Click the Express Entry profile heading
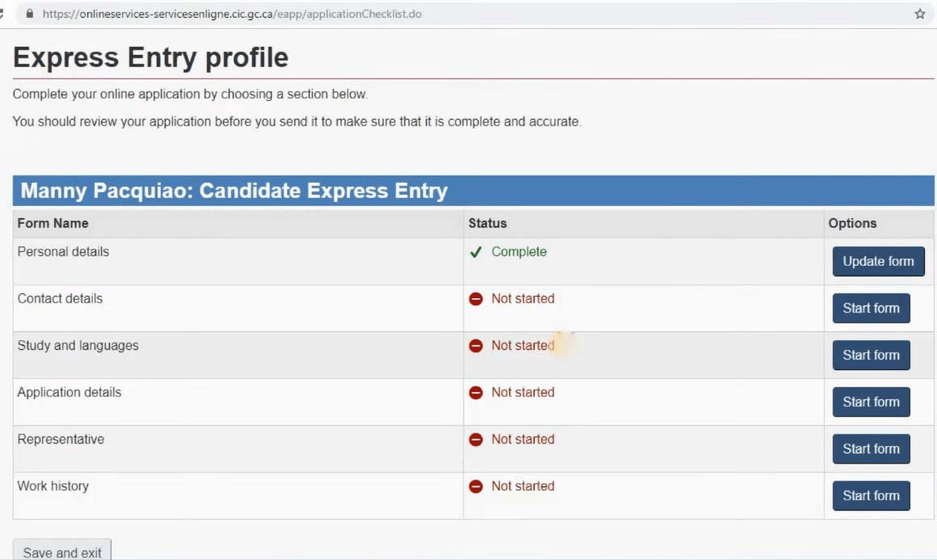 150,57
